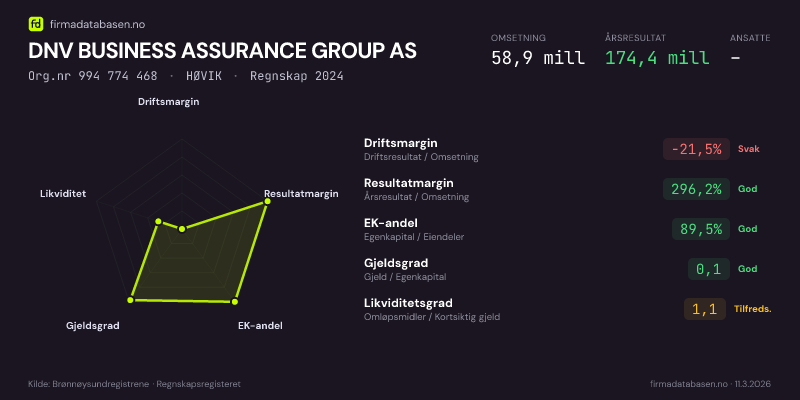
Task: Click the Resultatmargin point on radar chart
Action: pos(267,203)
